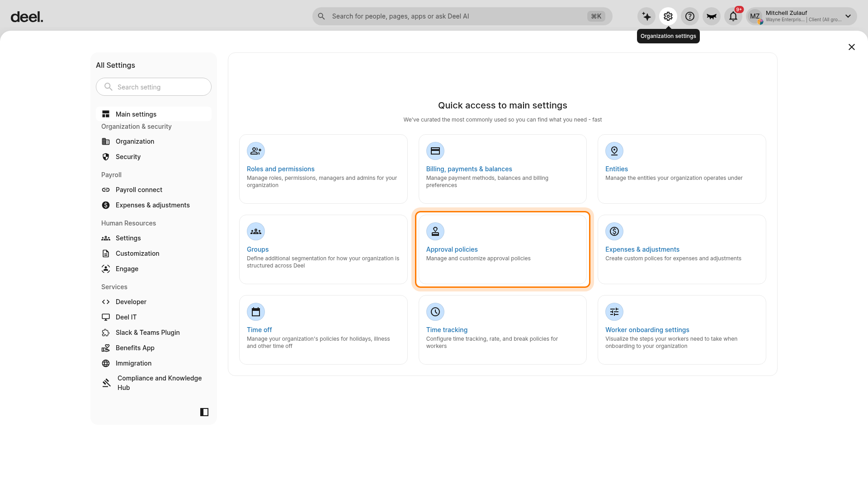This screenshot has height=488, width=868.
Task: Click the Compliance gavel icon
Action: 106,383
